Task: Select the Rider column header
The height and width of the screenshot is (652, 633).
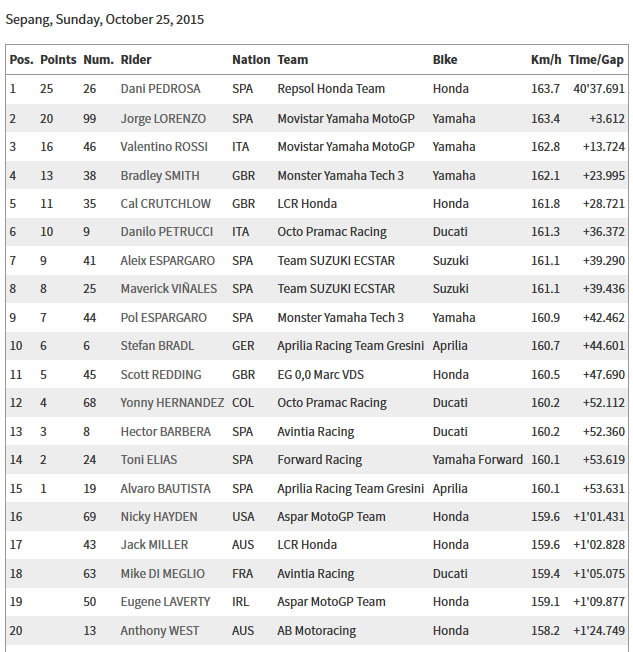Action: (x=136, y=60)
